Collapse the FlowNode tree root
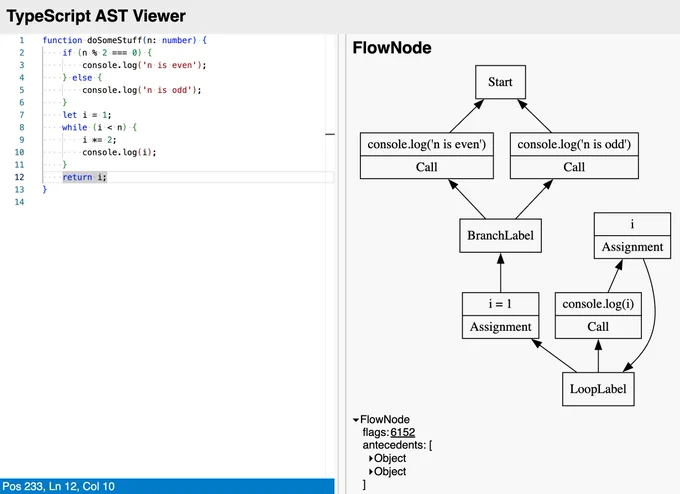The width and height of the screenshot is (680, 494). coord(356,420)
